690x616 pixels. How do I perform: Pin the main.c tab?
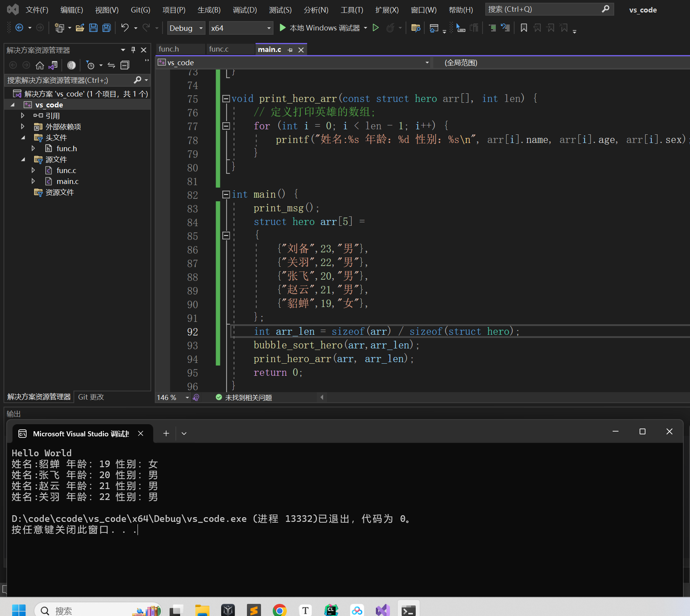290,50
